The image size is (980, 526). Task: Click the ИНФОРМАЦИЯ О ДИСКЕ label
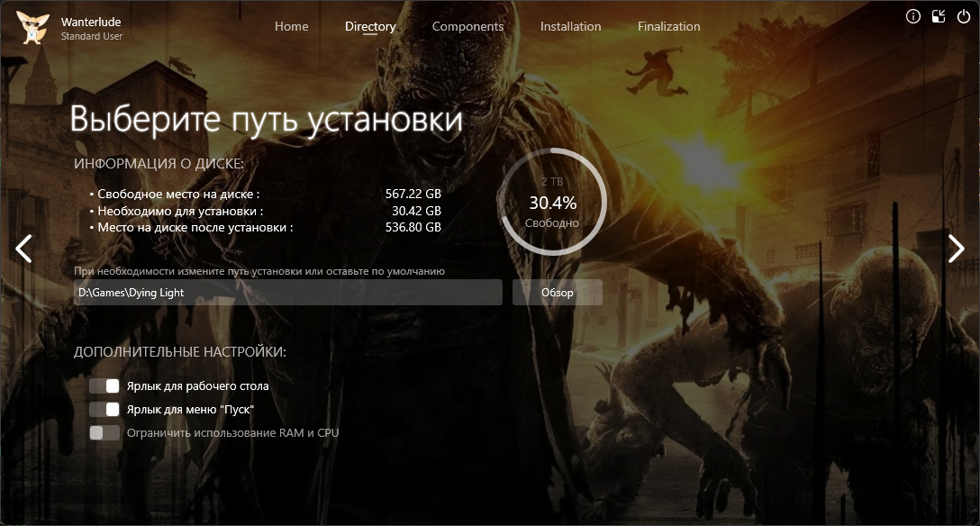[159, 164]
